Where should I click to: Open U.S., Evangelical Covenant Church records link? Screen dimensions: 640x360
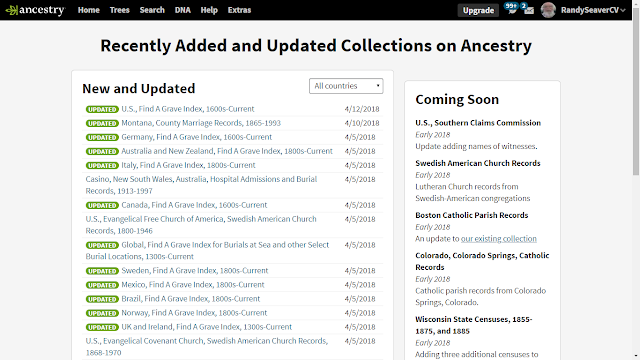(207, 347)
